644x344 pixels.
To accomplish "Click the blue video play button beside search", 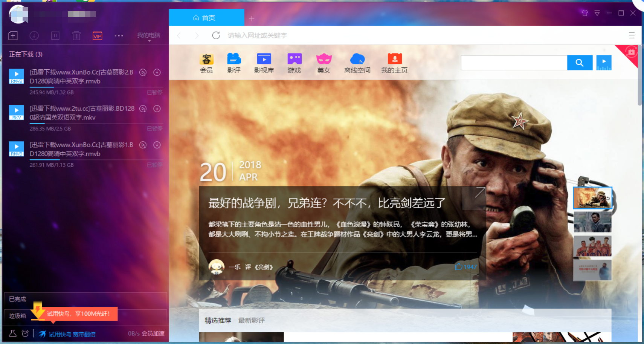I will click(604, 63).
